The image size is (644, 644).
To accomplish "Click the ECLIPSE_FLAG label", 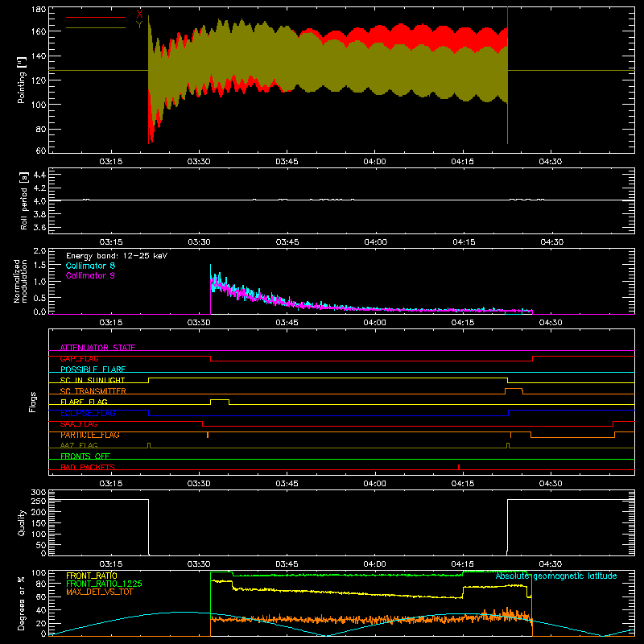I will (88, 413).
